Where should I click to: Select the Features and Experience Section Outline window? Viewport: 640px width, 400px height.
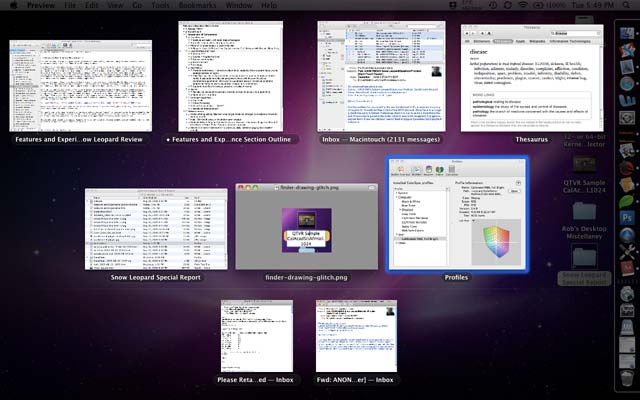231,76
